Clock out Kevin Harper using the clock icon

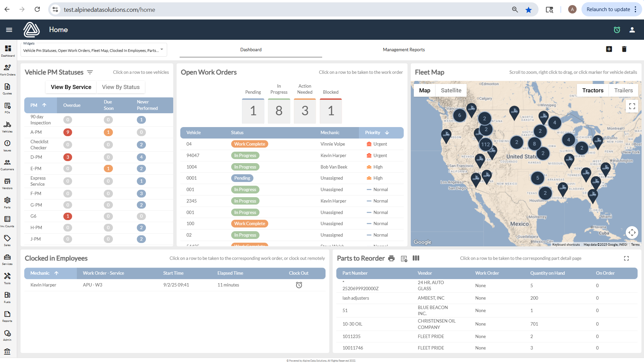[x=299, y=285]
